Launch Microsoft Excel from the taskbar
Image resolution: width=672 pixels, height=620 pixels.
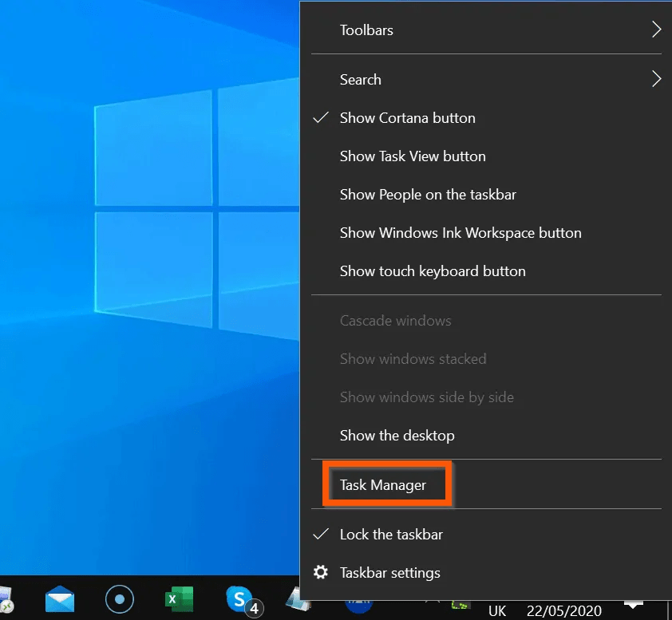point(179,599)
